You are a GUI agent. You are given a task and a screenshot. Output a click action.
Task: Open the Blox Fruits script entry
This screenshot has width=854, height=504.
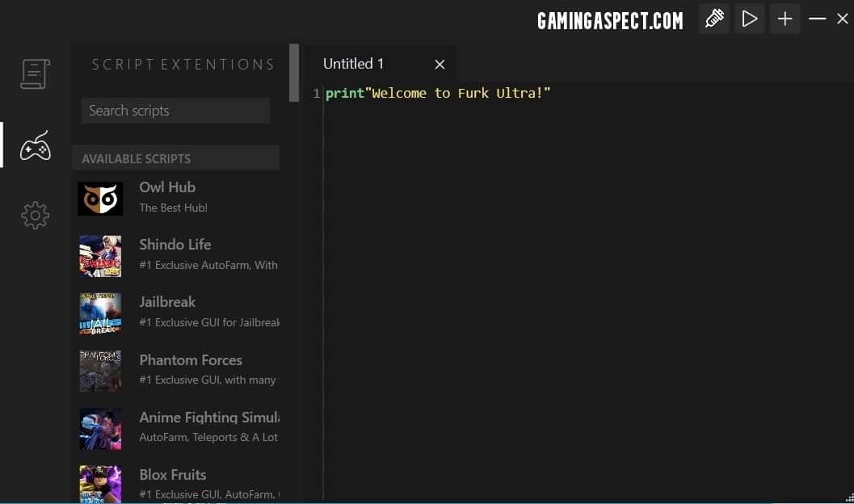tap(172, 475)
